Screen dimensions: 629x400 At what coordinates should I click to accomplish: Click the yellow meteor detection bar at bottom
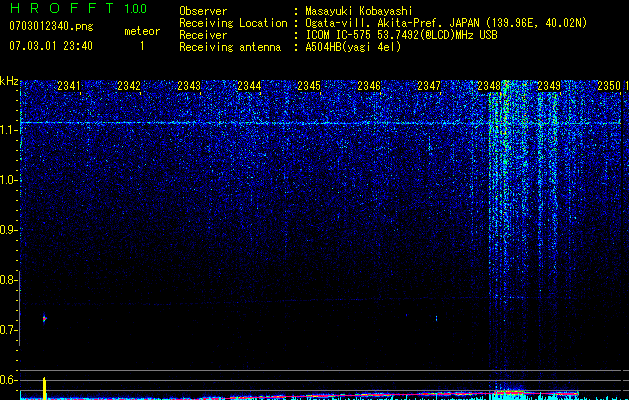[45, 388]
